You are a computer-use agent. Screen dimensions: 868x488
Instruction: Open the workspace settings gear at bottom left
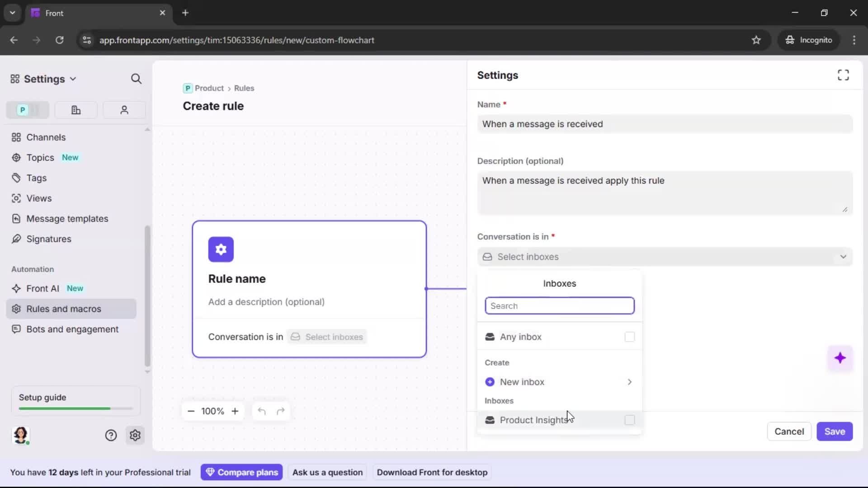pos(135,435)
